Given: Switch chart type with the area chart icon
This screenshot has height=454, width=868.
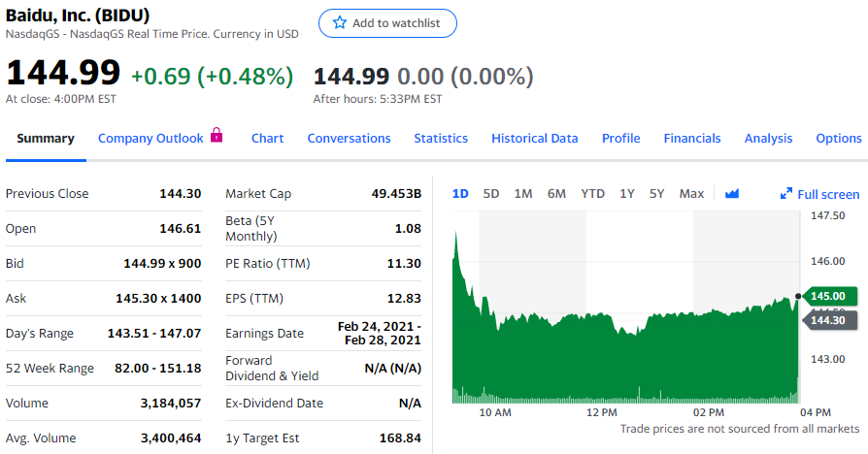Looking at the screenshot, I should pyautogui.click(x=732, y=194).
